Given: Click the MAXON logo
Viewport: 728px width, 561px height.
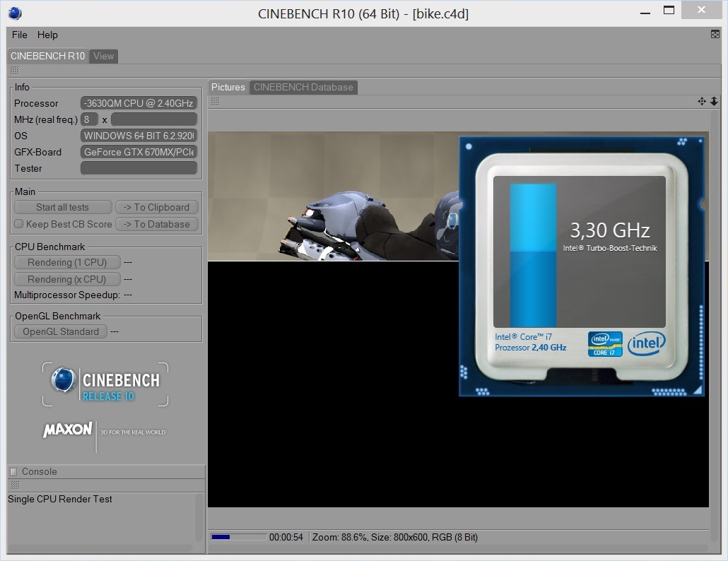Looking at the screenshot, I should click(68, 430).
